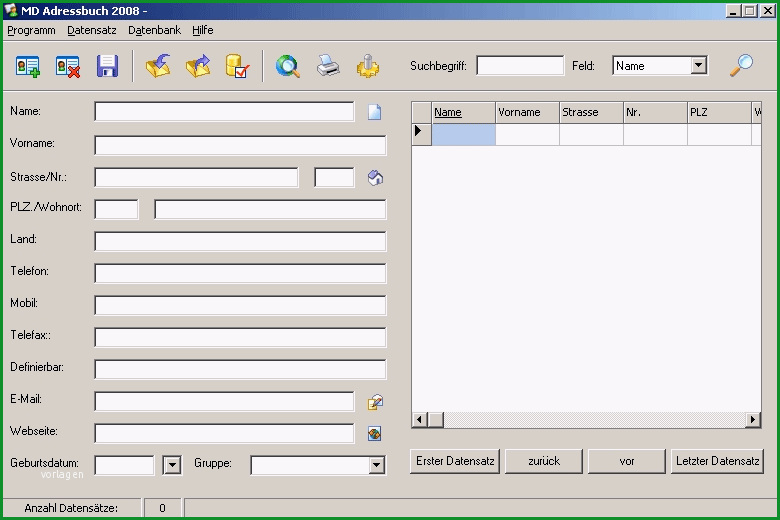The height and width of the screenshot is (520, 780).
Task: Click the Erster Datensatz button
Action: (x=455, y=461)
